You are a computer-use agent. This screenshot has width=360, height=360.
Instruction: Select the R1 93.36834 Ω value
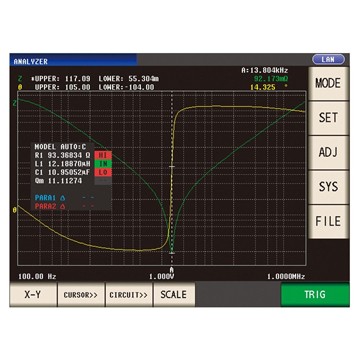(x=63, y=155)
